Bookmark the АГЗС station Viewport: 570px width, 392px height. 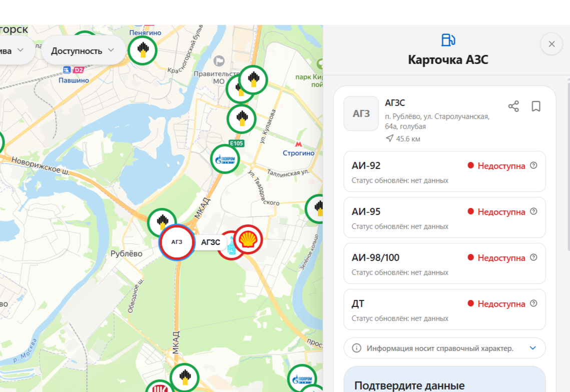pos(536,106)
